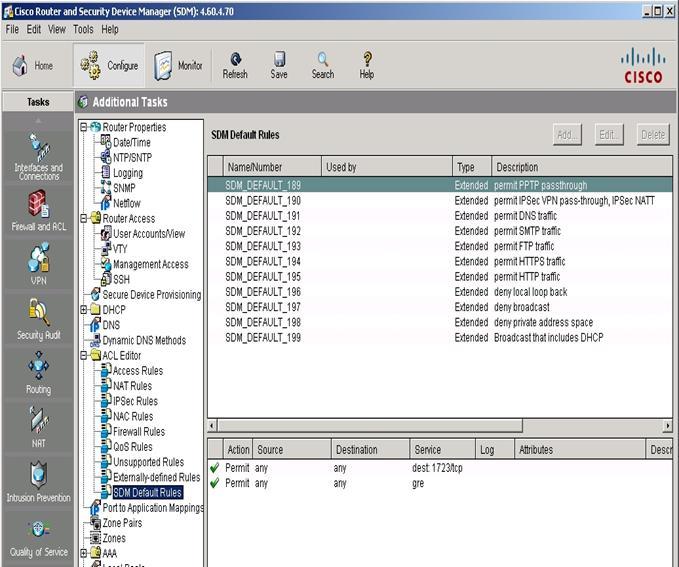
Task: Select QoS Rules tree node
Action: coord(133,447)
